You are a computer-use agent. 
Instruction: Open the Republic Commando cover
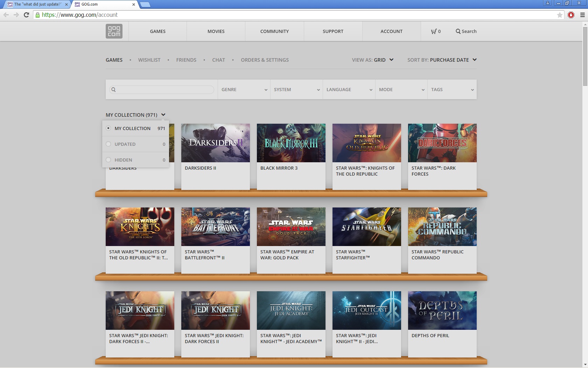point(442,227)
